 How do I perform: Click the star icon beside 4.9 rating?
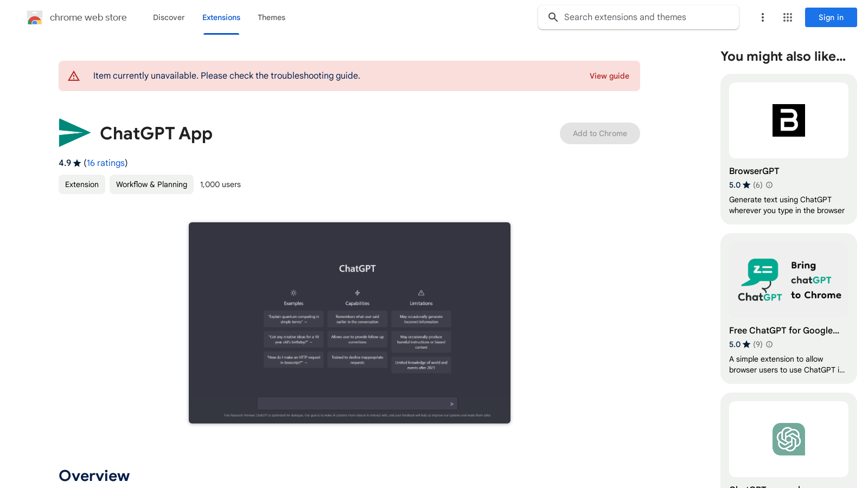[77, 163]
